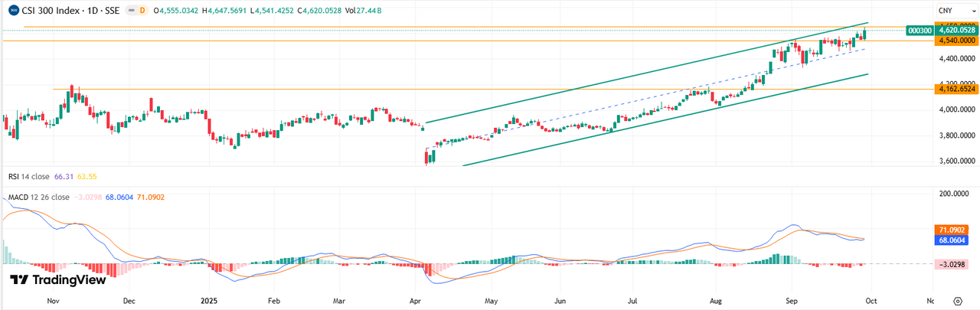Click the TradingView logo watermark
Image resolution: width=980 pixels, height=310 pixels.
pos(57,280)
